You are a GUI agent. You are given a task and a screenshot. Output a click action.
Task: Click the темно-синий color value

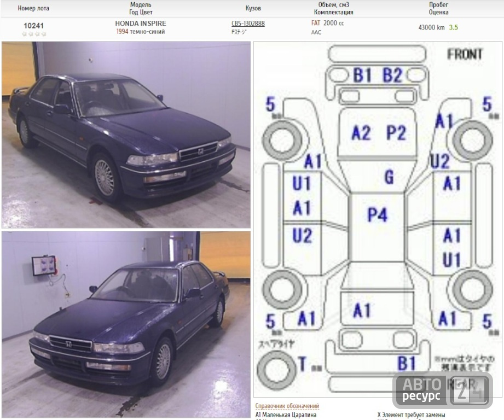point(147,32)
